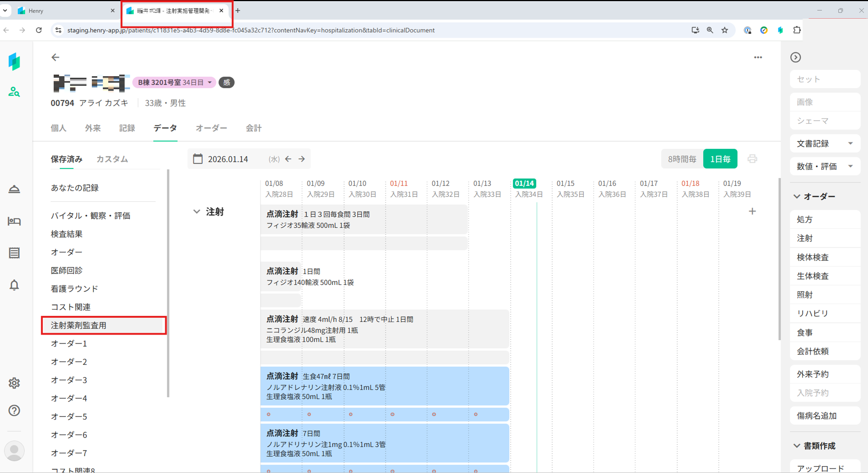
Task: Go to next date with right arrow
Action: point(302,159)
